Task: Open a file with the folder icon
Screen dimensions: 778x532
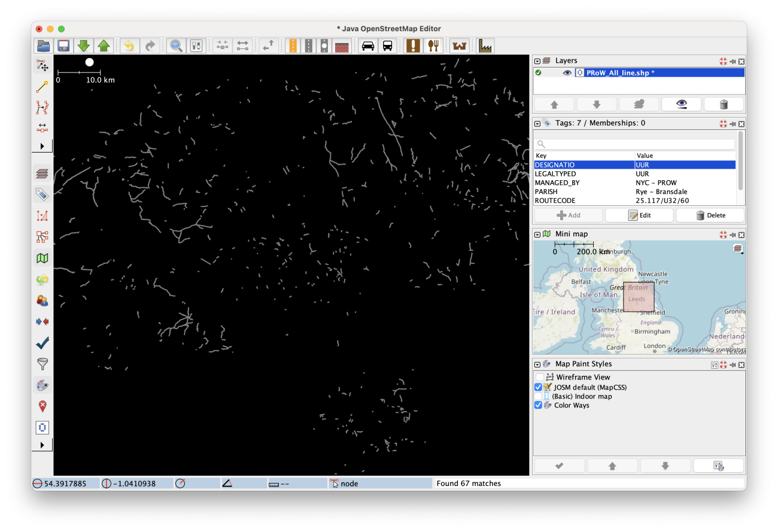Action: coord(42,45)
